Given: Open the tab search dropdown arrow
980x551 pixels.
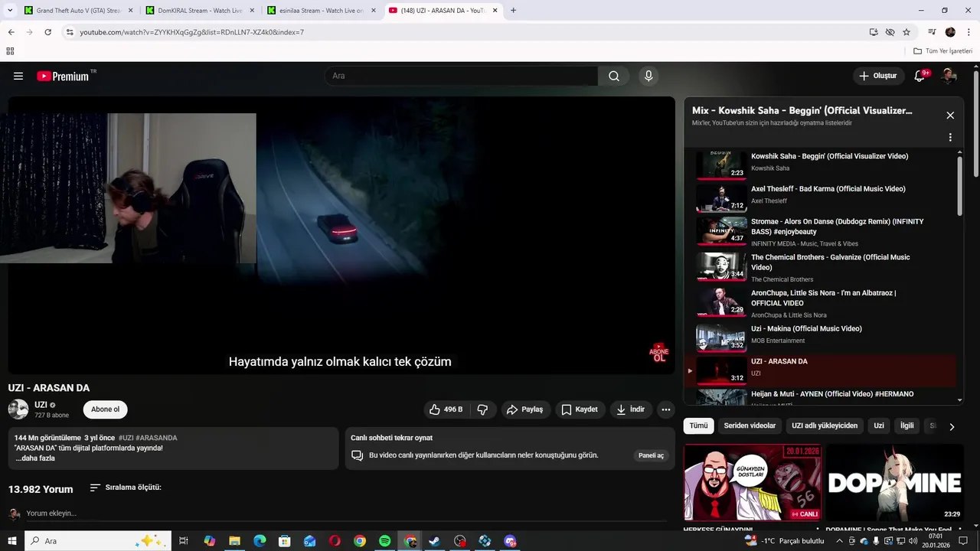Looking at the screenshot, I should (10, 11).
